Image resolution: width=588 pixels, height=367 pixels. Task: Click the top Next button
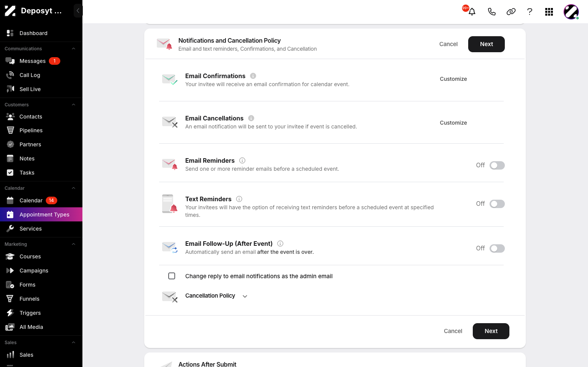[x=487, y=44]
